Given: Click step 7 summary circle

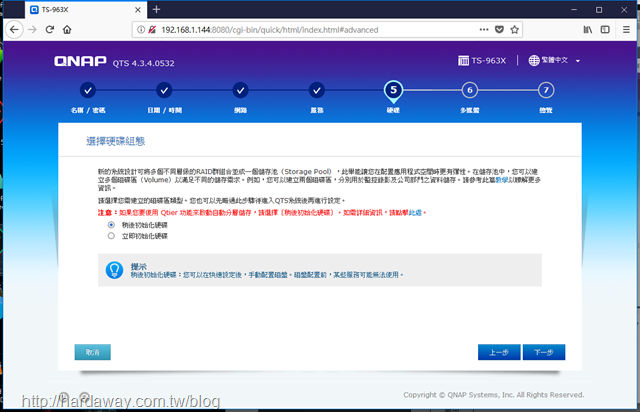Looking at the screenshot, I should pyautogui.click(x=546, y=90).
